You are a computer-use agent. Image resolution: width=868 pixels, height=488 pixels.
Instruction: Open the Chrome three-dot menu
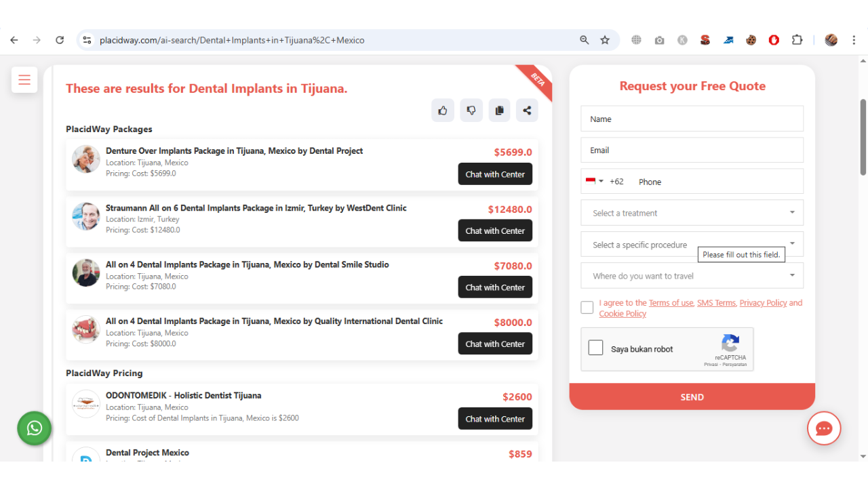(854, 40)
